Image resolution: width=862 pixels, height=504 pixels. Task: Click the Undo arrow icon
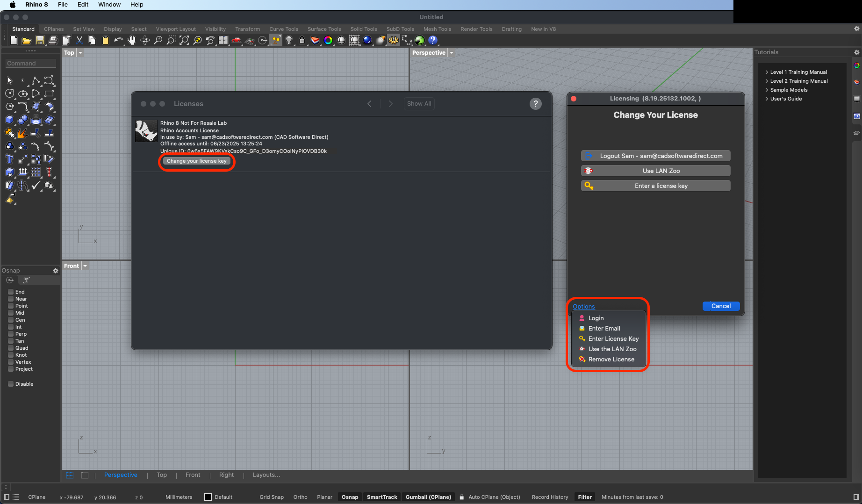pyautogui.click(x=119, y=41)
